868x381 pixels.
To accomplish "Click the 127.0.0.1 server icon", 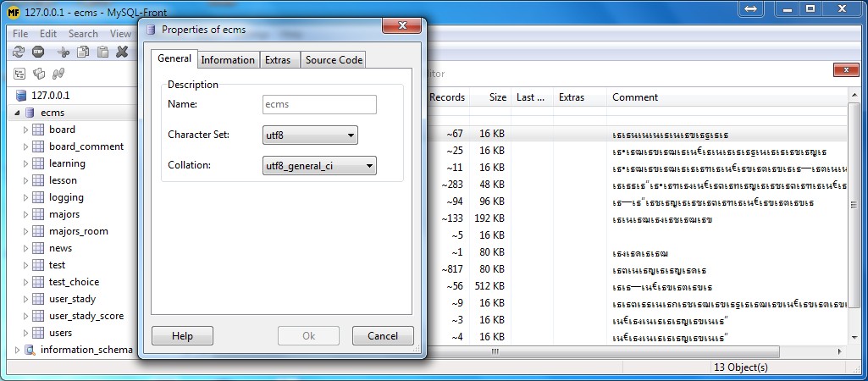I will click(x=21, y=96).
